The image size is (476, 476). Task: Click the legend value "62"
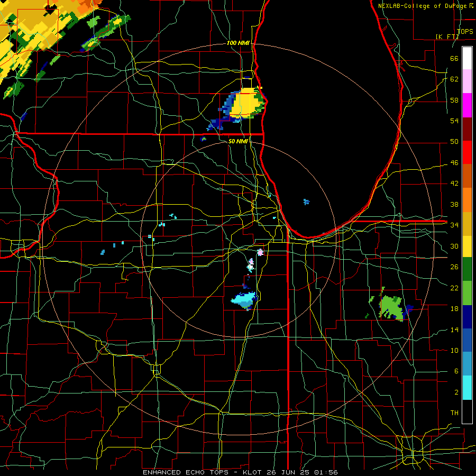pyautogui.click(x=454, y=79)
